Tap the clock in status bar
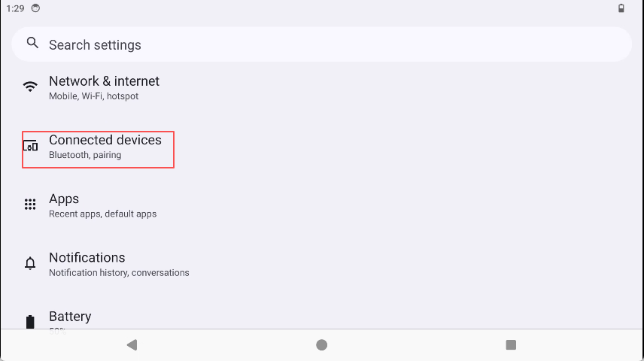 [15, 8]
